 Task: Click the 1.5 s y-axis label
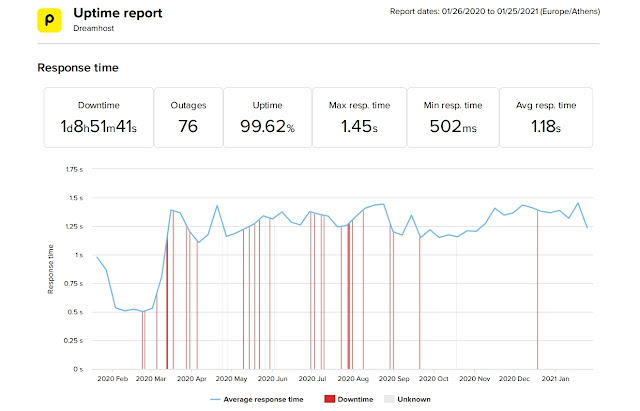(x=76, y=198)
